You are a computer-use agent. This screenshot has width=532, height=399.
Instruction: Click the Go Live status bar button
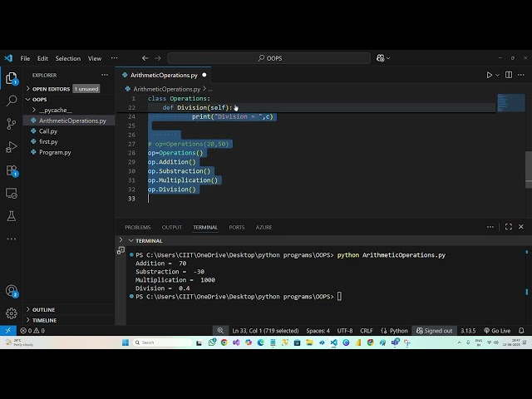click(497, 331)
